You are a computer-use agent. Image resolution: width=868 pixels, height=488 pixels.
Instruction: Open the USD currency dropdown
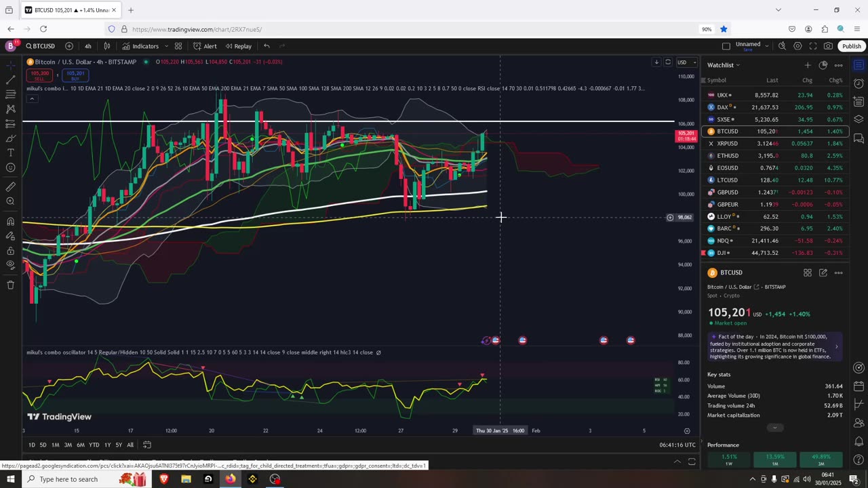686,62
